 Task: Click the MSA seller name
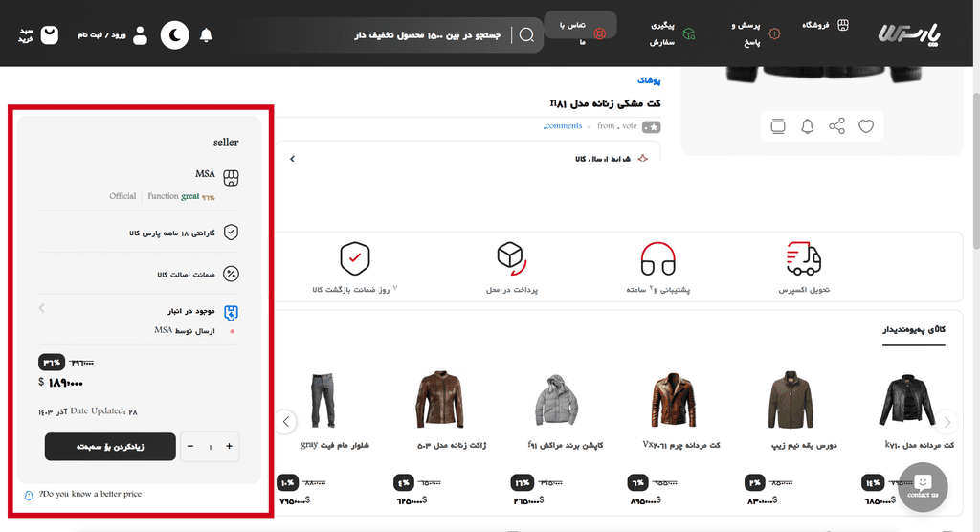[x=205, y=174]
